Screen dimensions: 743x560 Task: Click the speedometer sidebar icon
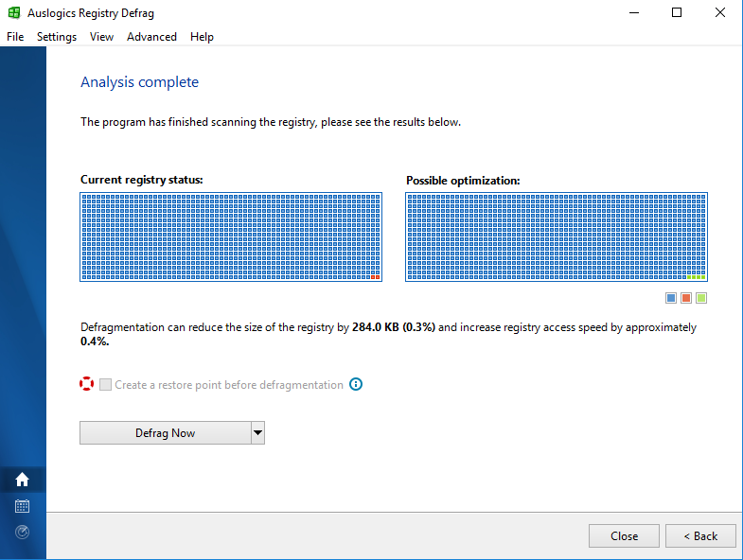click(23, 532)
